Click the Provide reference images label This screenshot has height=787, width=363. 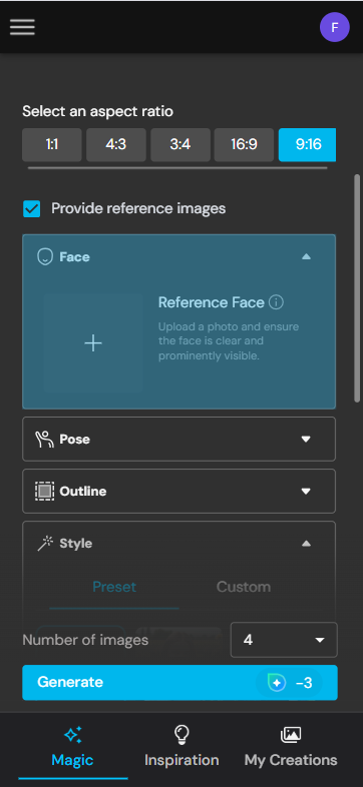(x=139, y=208)
